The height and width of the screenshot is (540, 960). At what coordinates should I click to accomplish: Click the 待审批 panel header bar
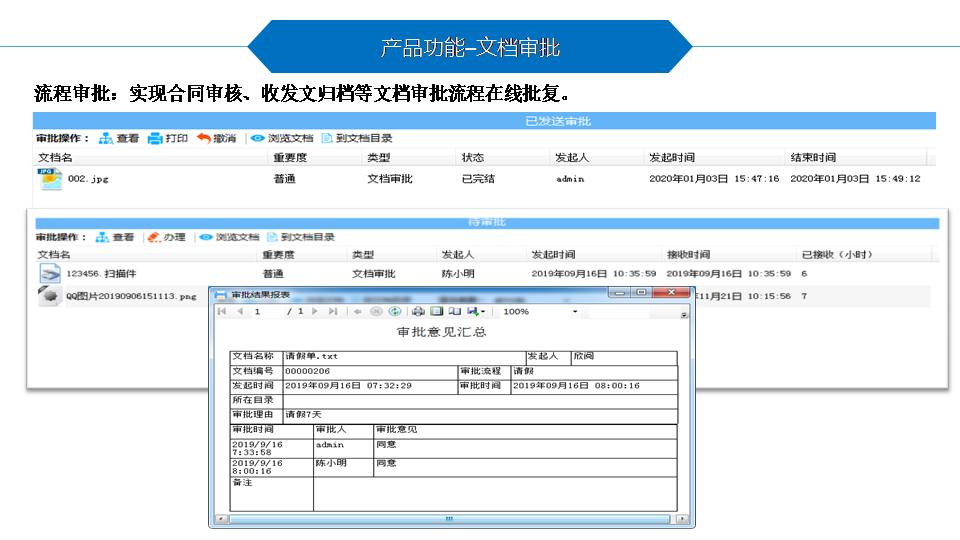487,223
